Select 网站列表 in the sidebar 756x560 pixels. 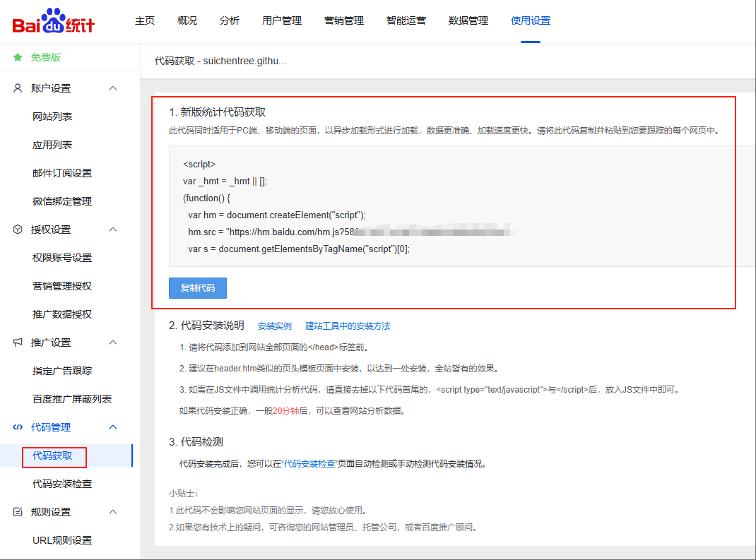coord(51,117)
